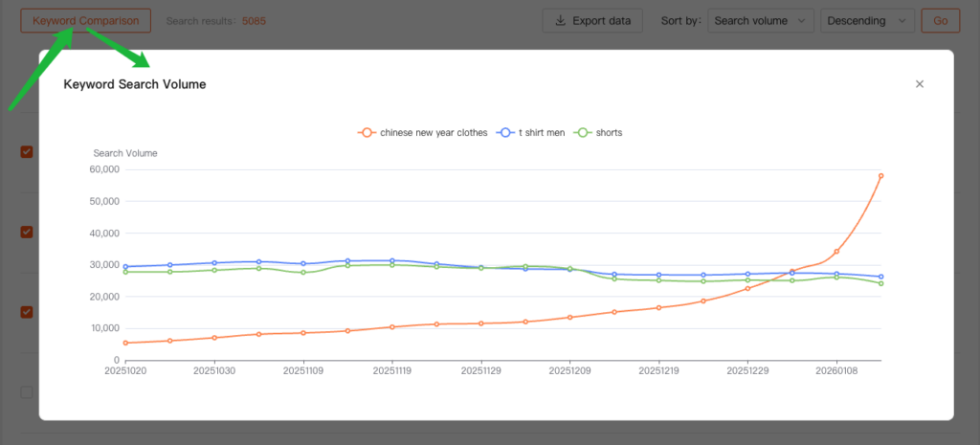The height and width of the screenshot is (445, 980).
Task: Select the orange data point at 20260108
Action: coord(836,252)
